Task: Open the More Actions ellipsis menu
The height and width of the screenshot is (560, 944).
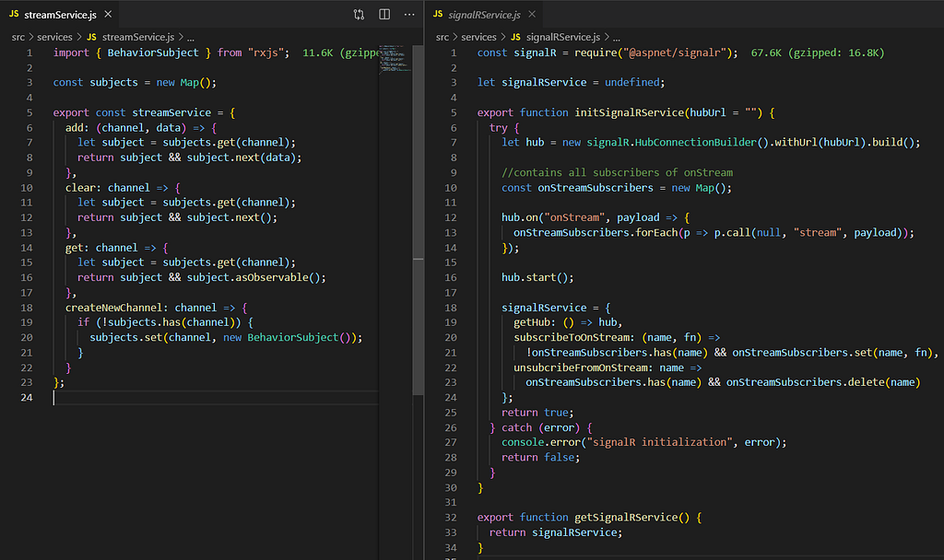Action: point(409,15)
